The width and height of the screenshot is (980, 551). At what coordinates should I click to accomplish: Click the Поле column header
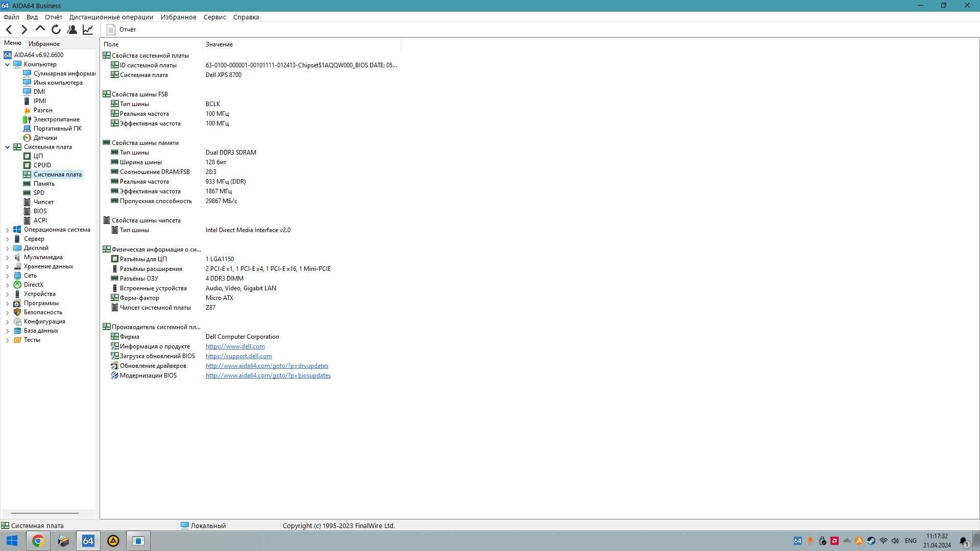(151, 44)
